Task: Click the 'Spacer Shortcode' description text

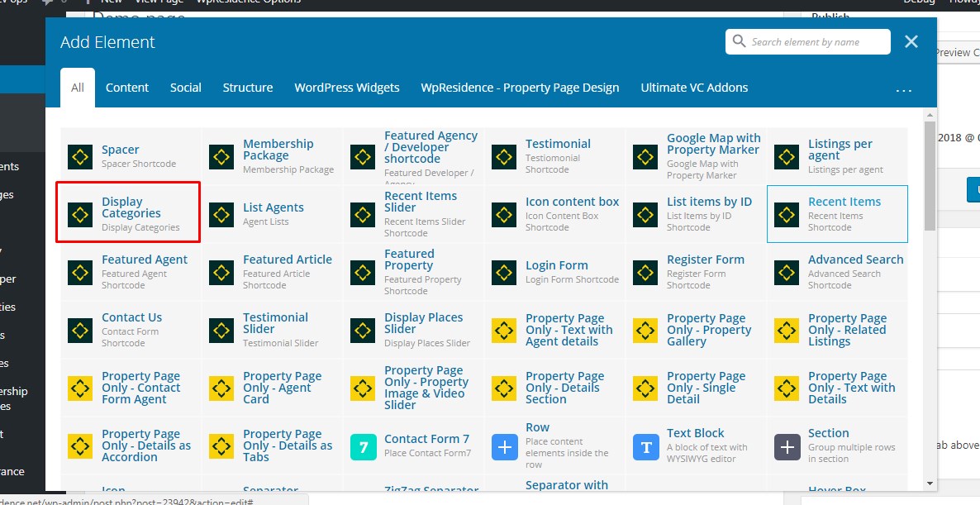Action: pos(139,164)
